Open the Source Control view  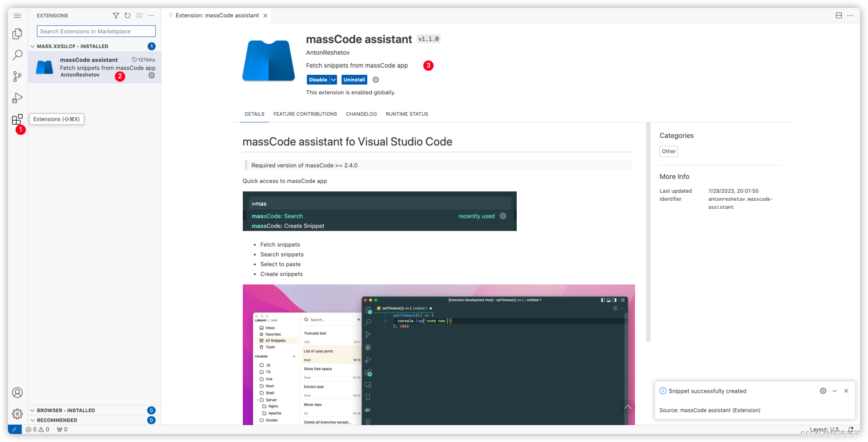[x=17, y=77]
